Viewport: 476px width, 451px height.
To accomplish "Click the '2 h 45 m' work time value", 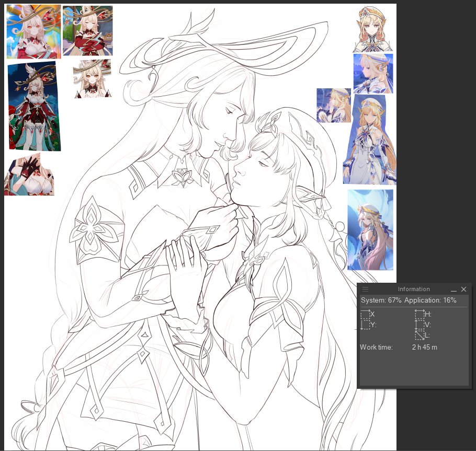I will (424, 348).
